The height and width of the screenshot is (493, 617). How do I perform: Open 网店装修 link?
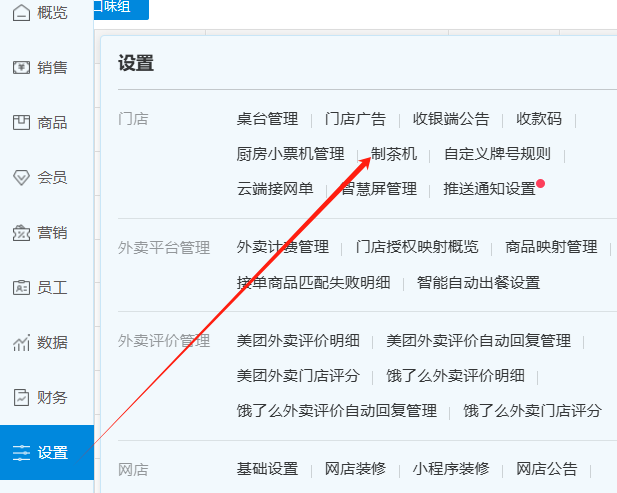[355, 469]
